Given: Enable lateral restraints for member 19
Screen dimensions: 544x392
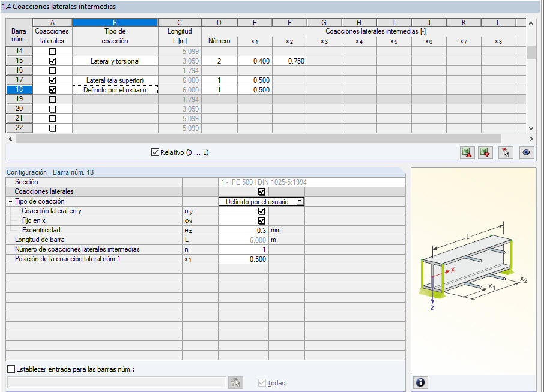Looking at the screenshot, I should pyautogui.click(x=52, y=100).
